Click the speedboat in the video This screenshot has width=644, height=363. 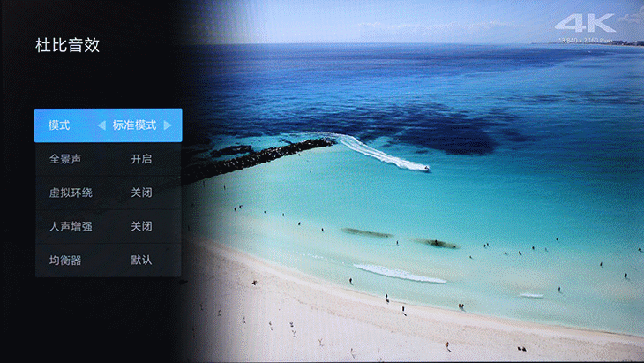click(x=424, y=168)
